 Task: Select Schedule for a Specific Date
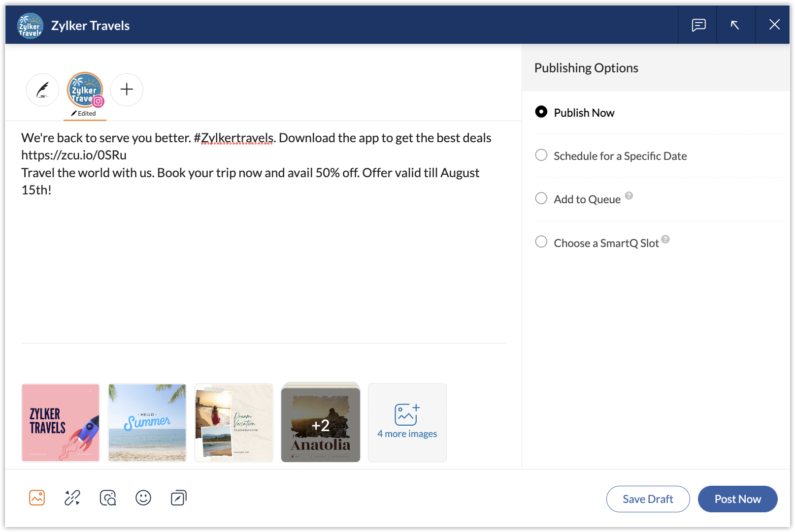click(x=541, y=155)
